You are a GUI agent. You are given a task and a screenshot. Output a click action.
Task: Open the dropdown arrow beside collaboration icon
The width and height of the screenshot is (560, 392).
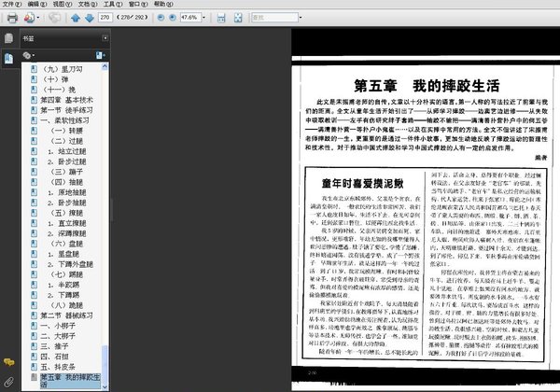click(38, 18)
